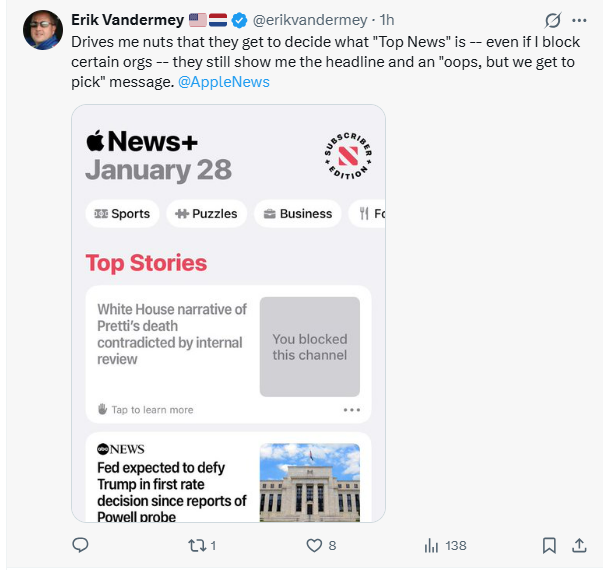Open the Federal Reserve building thumbnail

309,482
